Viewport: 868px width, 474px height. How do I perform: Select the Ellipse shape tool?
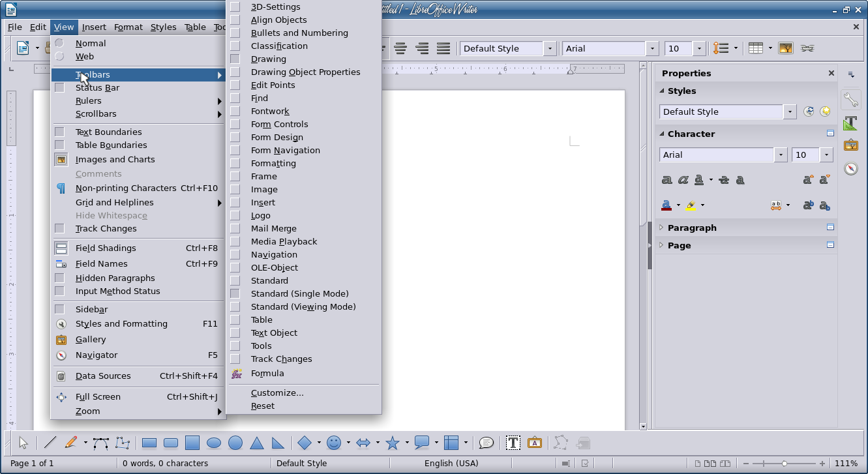pos(214,443)
